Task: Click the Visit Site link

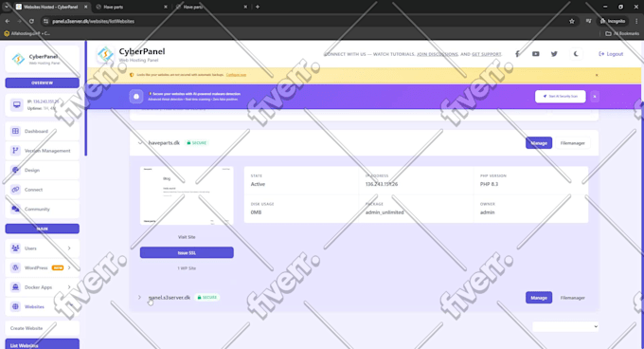Action: point(187,237)
